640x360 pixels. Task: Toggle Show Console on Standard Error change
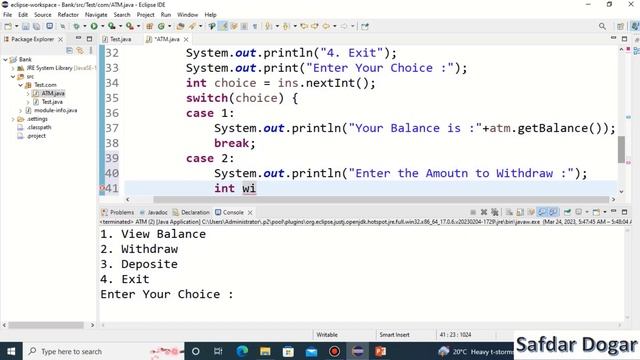coord(553,212)
